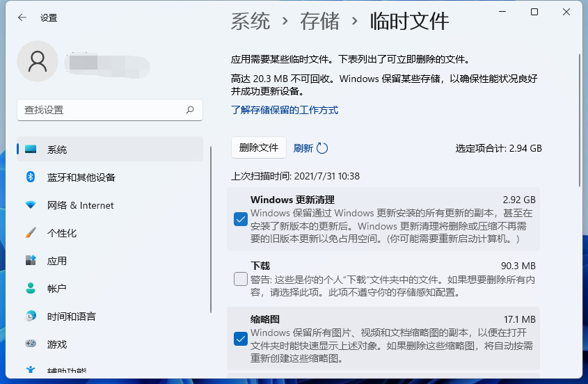The width and height of the screenshot is (588, 384).
Task: Open 了解存储保留的工作方式 link
Action: [x=285, y=110]
